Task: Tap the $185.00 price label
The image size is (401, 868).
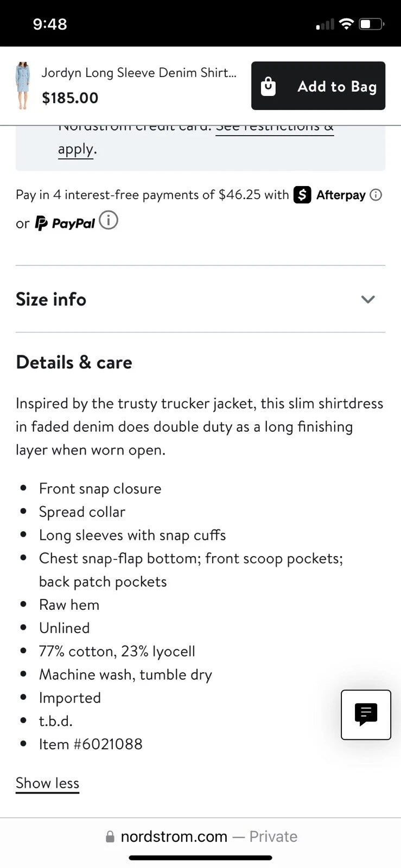Action: click(70, 98)
